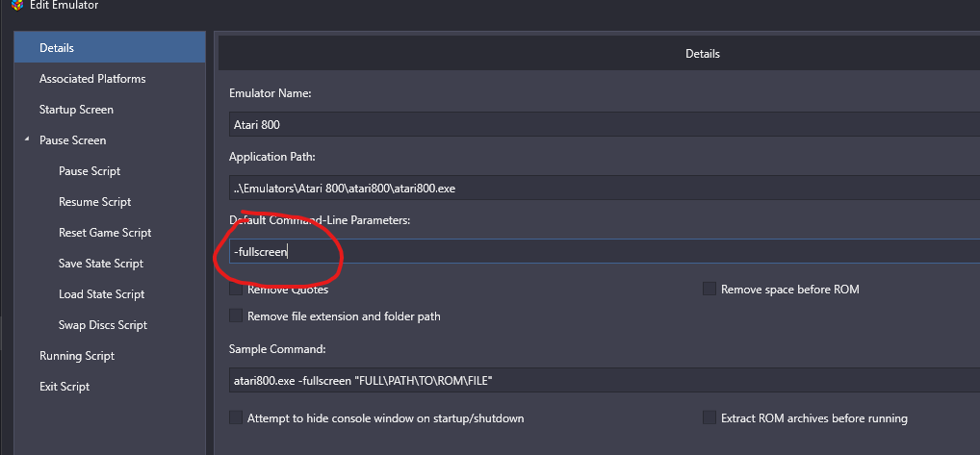Collapse the Pause Screen tree arrow
980x455 pixels.
coord(26,139)
